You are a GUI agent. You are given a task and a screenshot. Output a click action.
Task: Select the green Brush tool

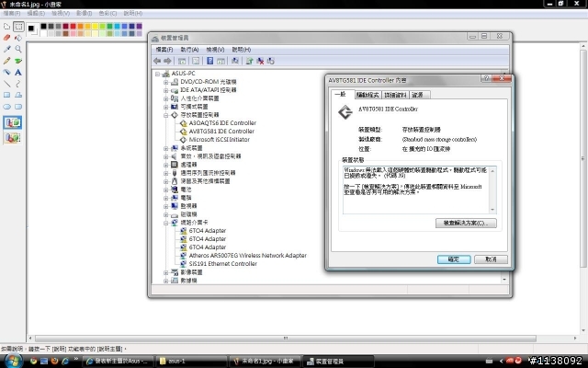point(18,61)
